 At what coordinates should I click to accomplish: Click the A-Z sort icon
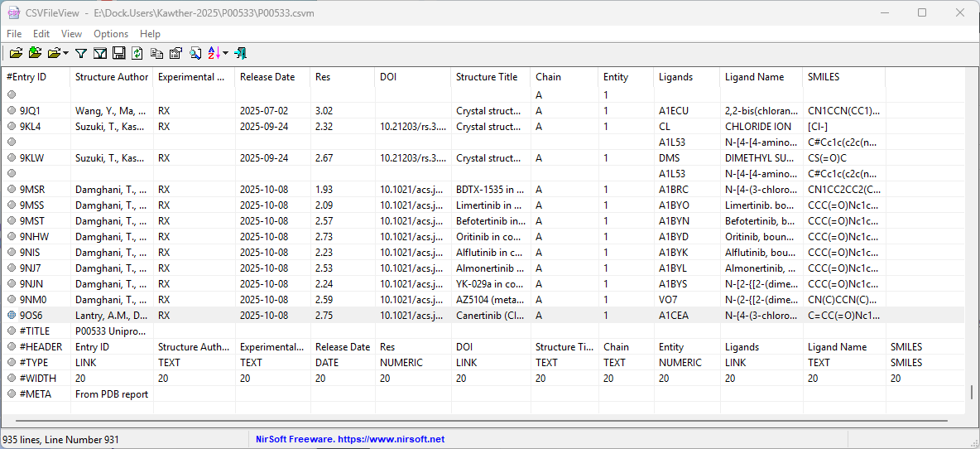214,54
